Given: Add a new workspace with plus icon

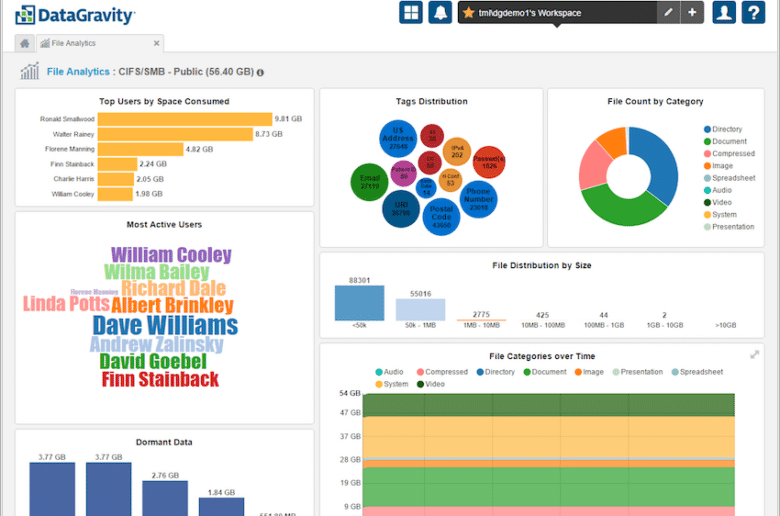Looking at the screenshot, I should pos(692,12).
